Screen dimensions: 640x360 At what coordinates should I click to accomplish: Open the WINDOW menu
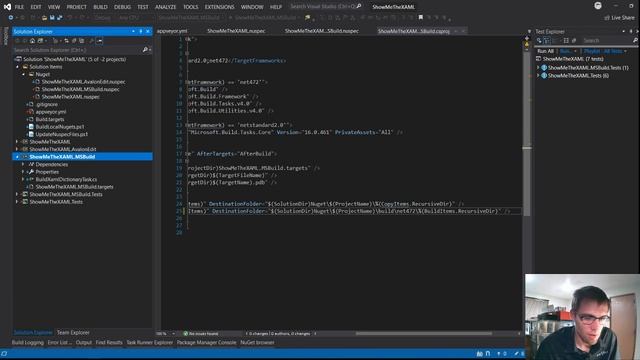(x=252, y=7)
